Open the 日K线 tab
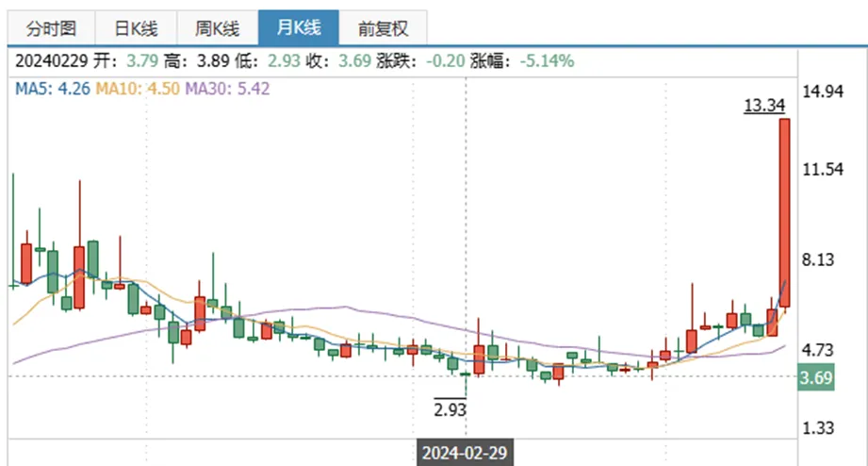The height and width of the screenshot is (466, 868). (x=136, y=28)
